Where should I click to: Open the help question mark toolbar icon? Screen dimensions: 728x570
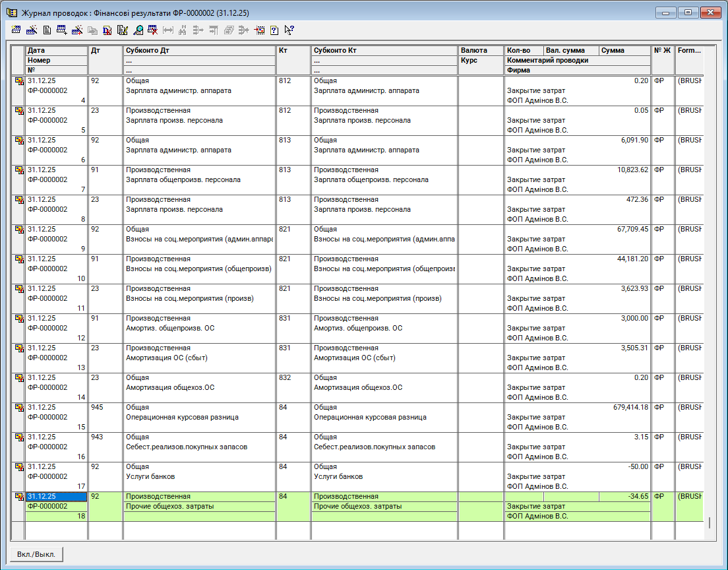[274, 30]
